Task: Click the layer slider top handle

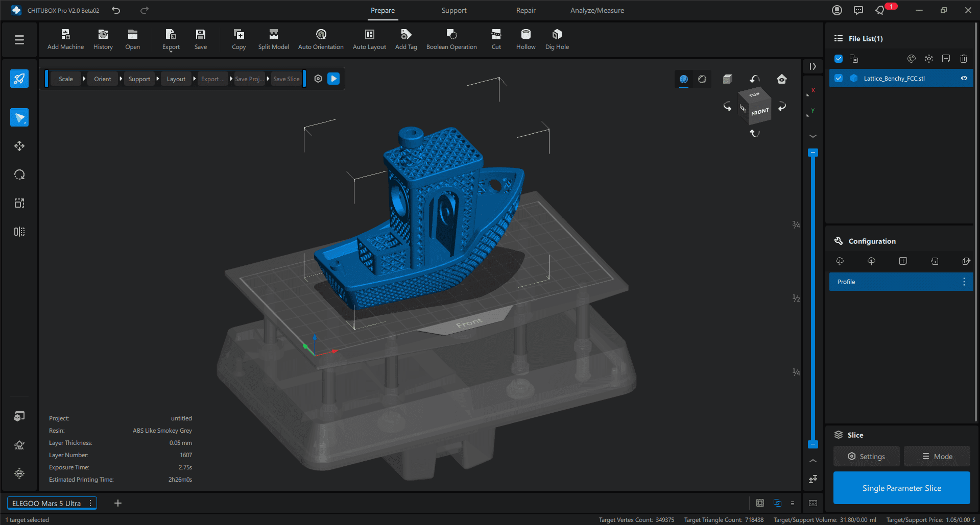Action: [x=813, y=153]
